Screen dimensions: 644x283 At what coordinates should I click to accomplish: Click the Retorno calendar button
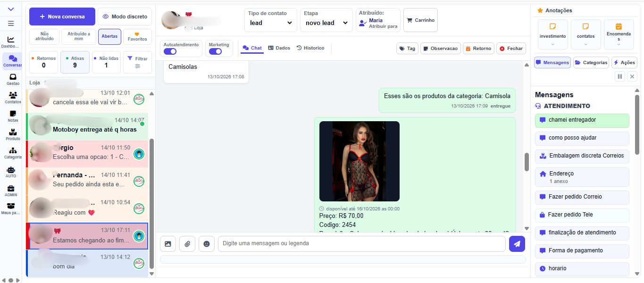(x=478, y=49)
